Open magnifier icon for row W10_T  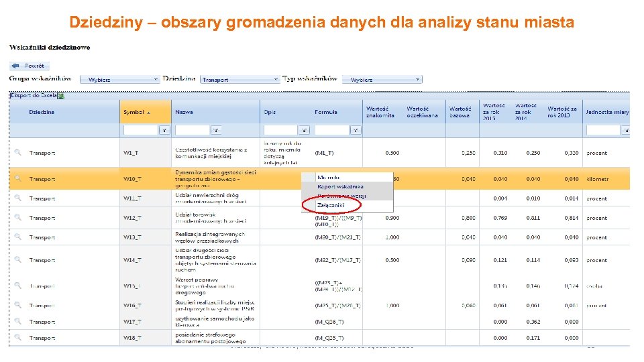click(x=17, y=178)
